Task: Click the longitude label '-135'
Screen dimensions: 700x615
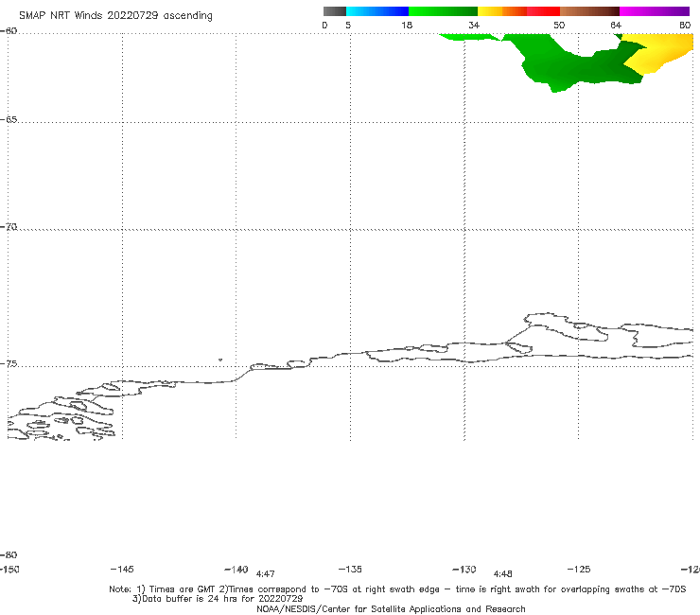Action: pos(350,570)
